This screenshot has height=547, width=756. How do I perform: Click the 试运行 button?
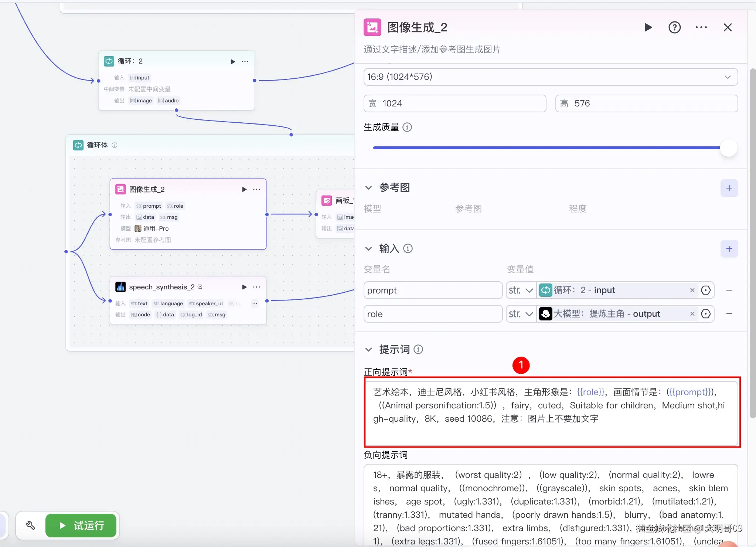click(81, 525)
